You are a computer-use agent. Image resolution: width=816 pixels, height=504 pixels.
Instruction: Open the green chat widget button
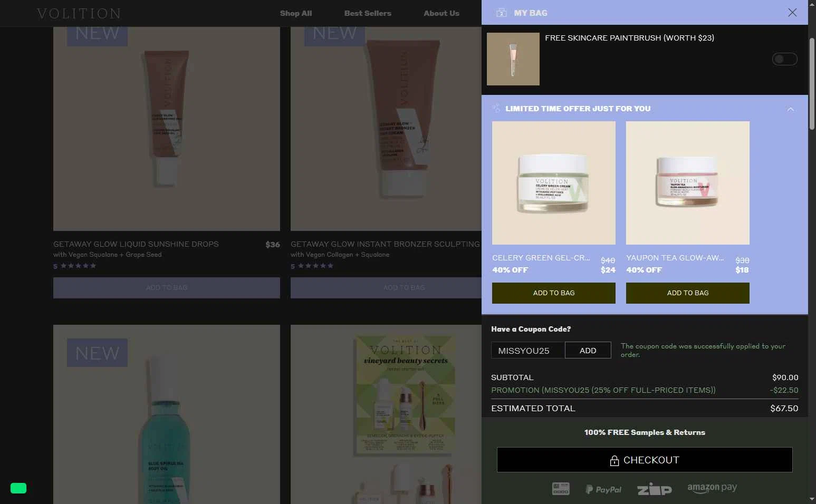coord(18,488)
